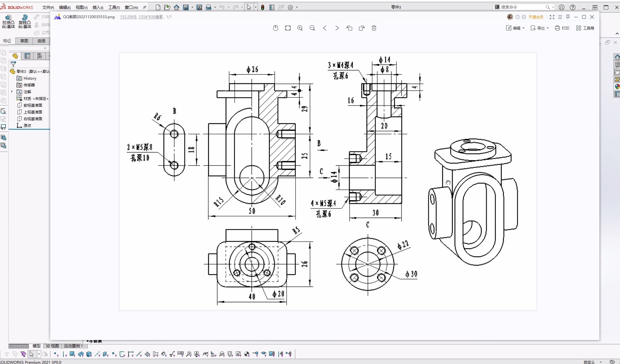The width and height of the screenshot is (620, 364).
Task: Expand the 注解 annotations tree node
Action: [12, 92]
